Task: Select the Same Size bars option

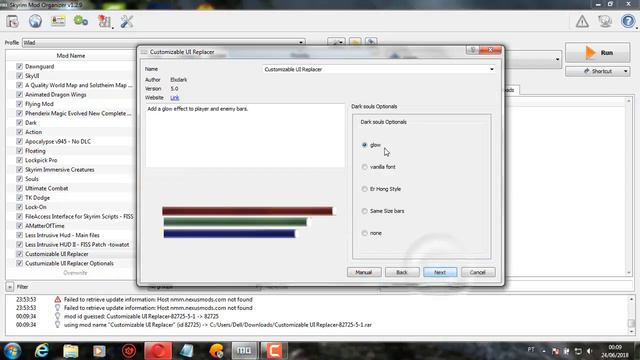Action: 364,211
